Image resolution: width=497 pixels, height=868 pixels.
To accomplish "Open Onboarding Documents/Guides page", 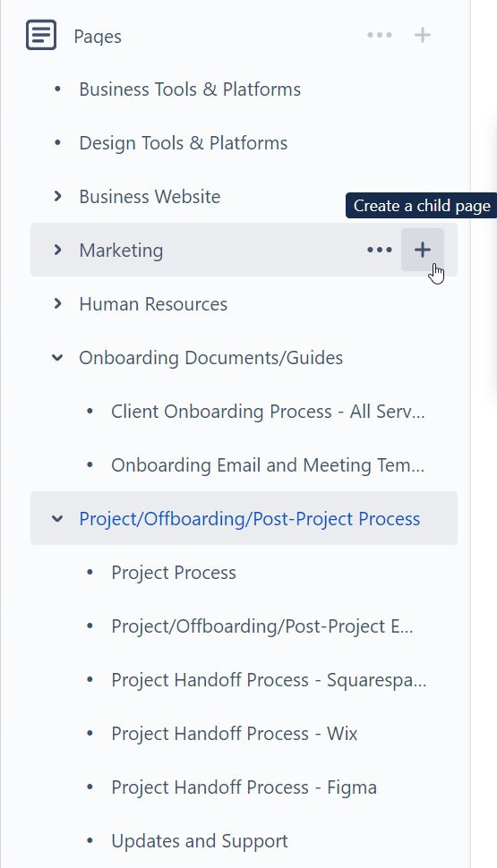I will [x=211, y=358].
